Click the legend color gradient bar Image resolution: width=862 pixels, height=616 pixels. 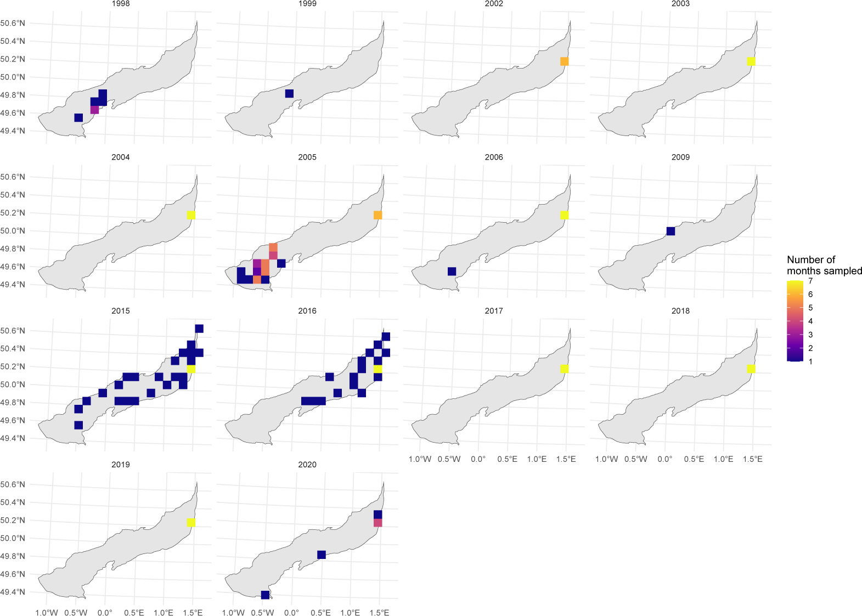(794, 321)
